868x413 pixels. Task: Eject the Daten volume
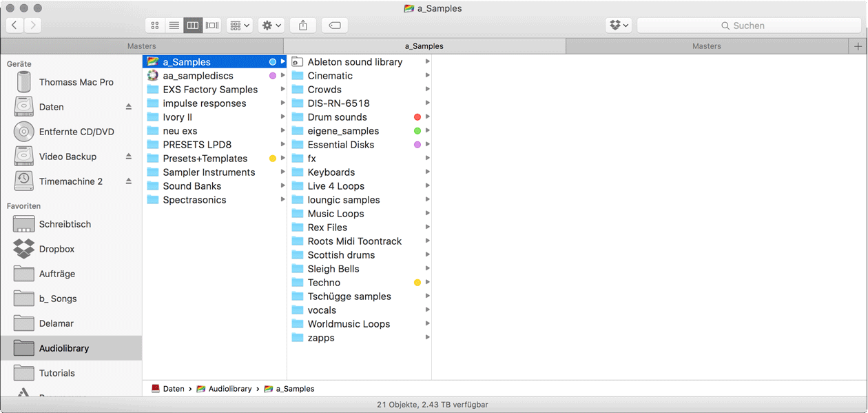129,107
